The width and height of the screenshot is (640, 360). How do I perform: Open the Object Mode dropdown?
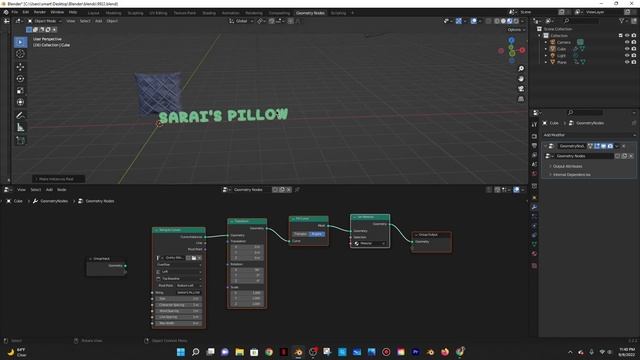44,21
